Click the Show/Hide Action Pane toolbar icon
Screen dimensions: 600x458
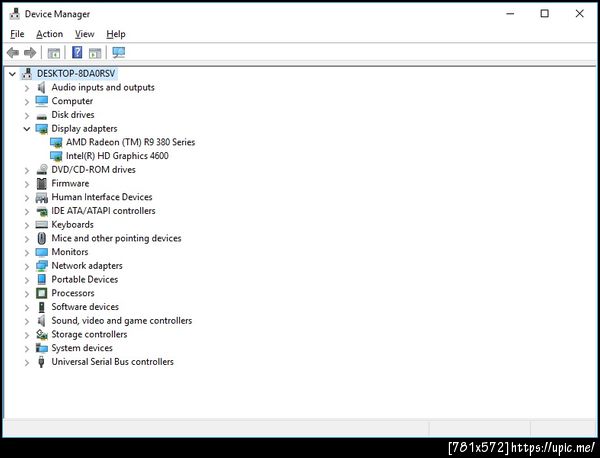95,53
